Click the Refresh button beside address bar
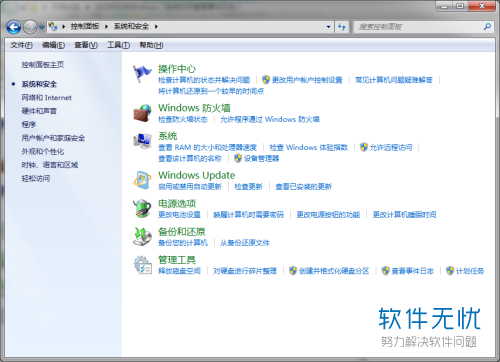Viewport: 500px width, 362px height. click(x=342, y=27)
